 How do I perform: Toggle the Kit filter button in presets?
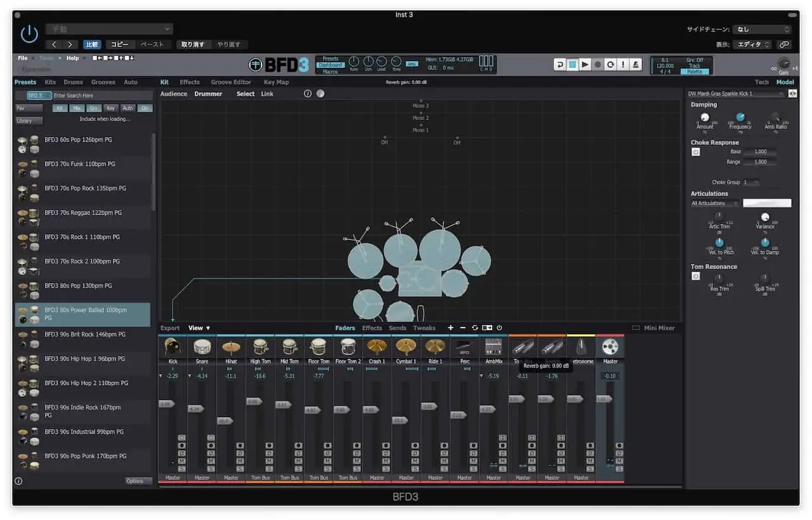(59, 109)
